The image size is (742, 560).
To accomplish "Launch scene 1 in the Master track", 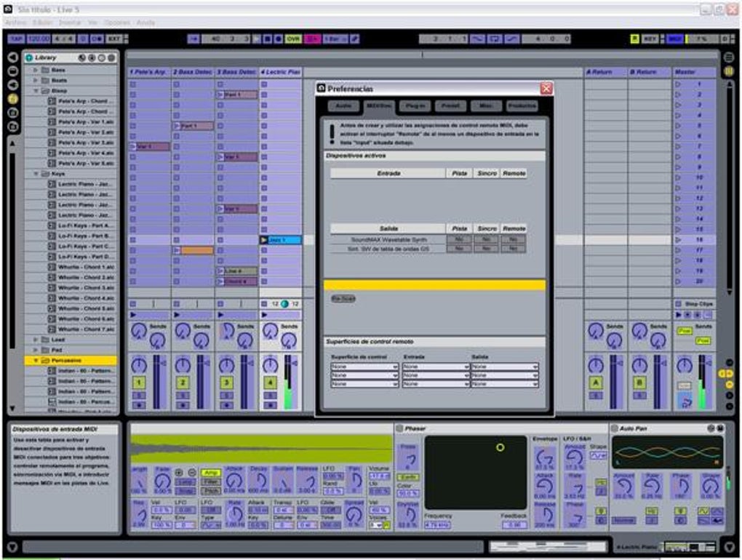I will (x=678, y=84).
